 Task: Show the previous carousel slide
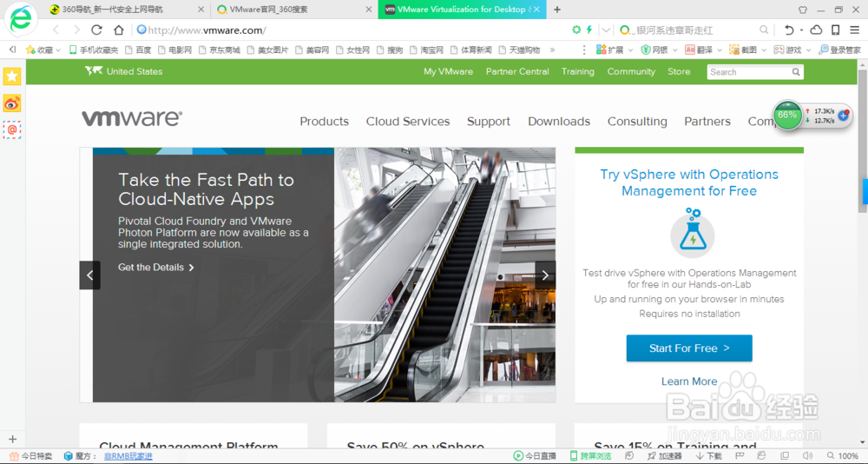click(89, 275)
